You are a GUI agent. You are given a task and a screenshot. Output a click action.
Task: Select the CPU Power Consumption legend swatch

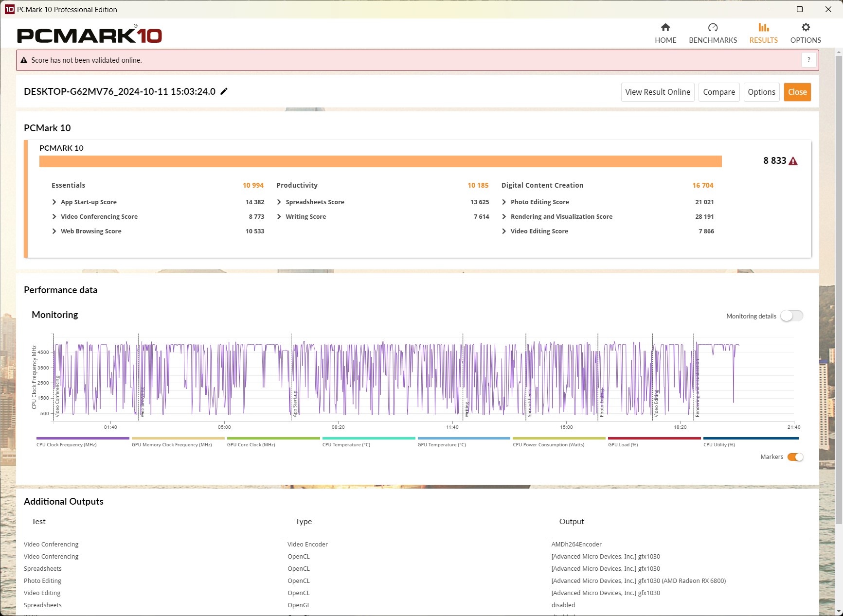(559, 438)
